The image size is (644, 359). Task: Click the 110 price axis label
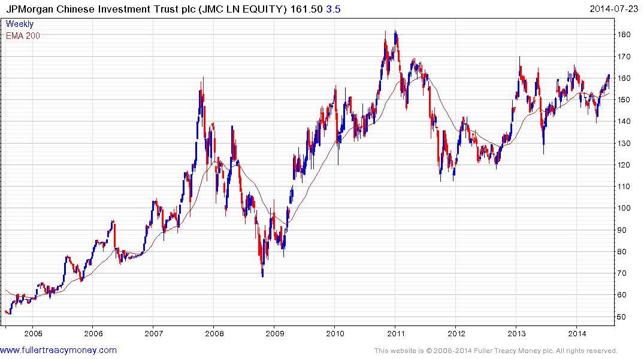pyautogui.click(x=624, y=187)
